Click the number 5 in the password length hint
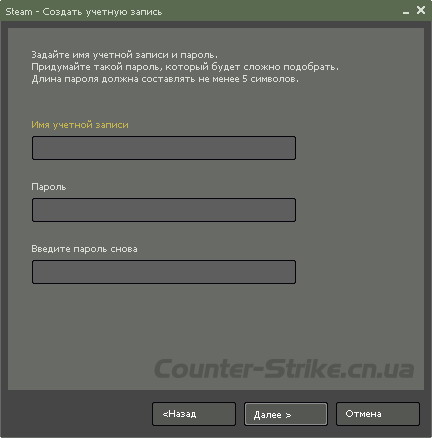The image size is (432, 438). click(245, 79)
